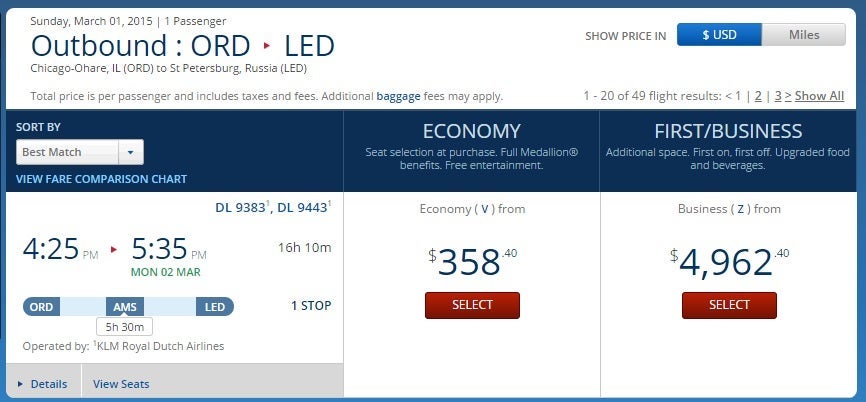
Task: Go to results page 3
Action: [x=777, y=96]
